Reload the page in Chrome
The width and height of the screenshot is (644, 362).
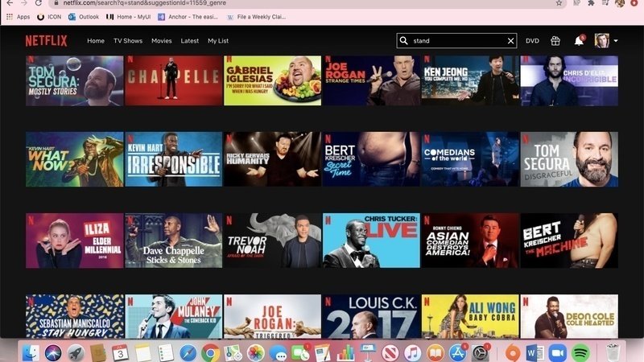(x=38, y=3)
